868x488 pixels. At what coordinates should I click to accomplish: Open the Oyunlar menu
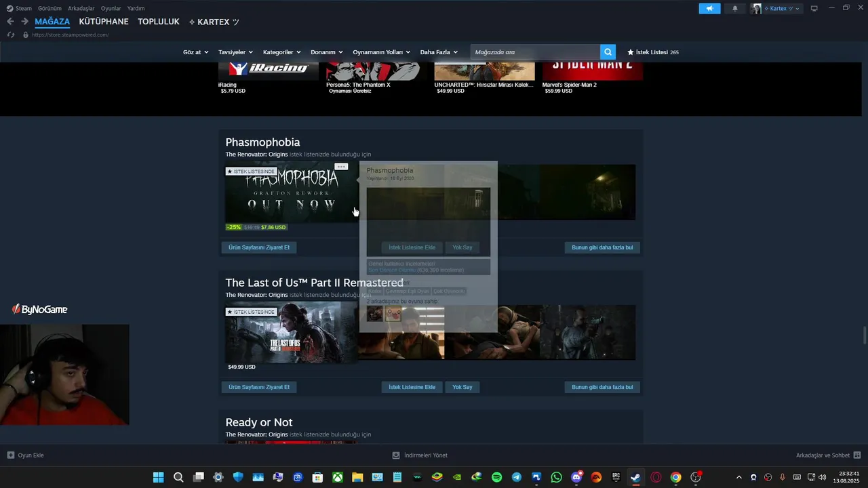[x=111, y=8]
